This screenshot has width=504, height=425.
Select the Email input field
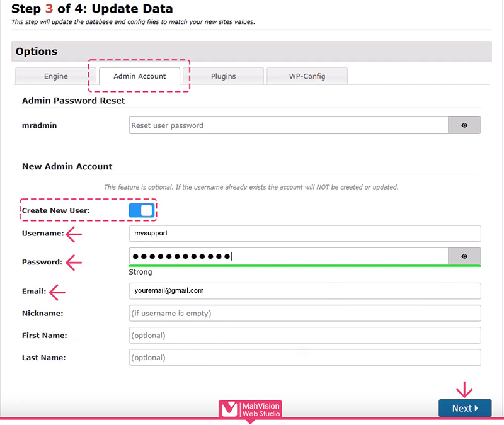point(305,291)
